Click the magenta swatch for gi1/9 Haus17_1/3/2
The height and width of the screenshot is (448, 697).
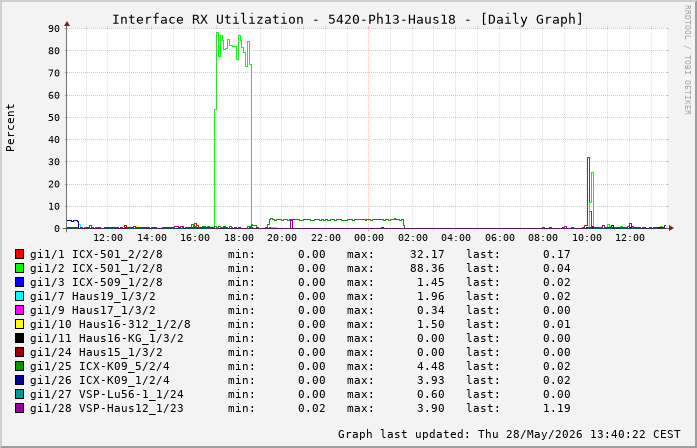tap(20, 310)
